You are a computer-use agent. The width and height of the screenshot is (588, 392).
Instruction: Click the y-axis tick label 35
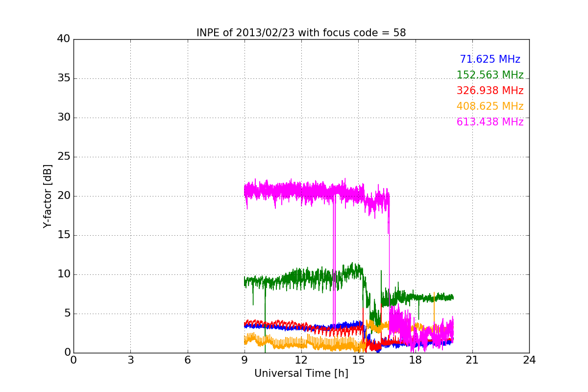64,78
